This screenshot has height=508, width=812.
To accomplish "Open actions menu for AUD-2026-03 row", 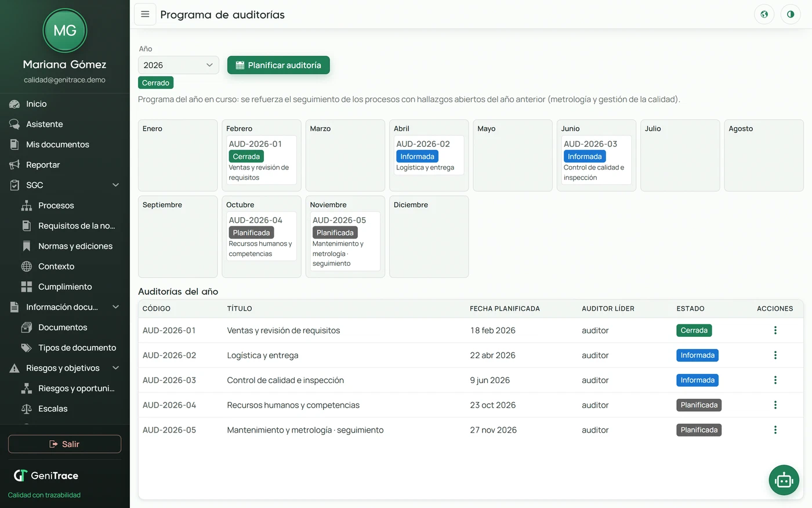I will [x=775, y=380].
